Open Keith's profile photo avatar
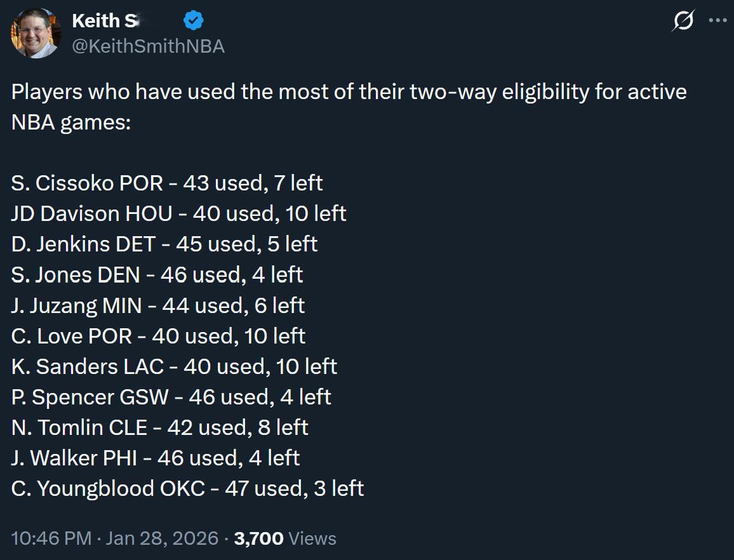This screenshot has height=560, width=734. click(x=36, y=33)
